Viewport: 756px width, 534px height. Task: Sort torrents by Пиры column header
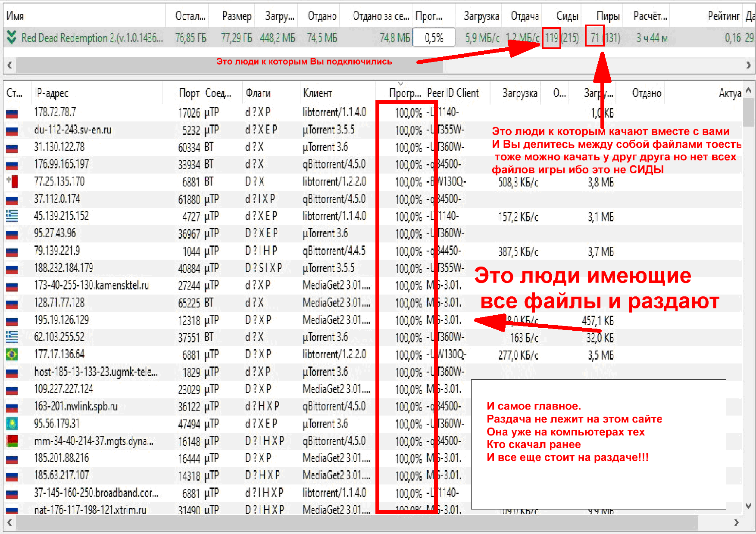pyautogui.click(x=608, y=16)
